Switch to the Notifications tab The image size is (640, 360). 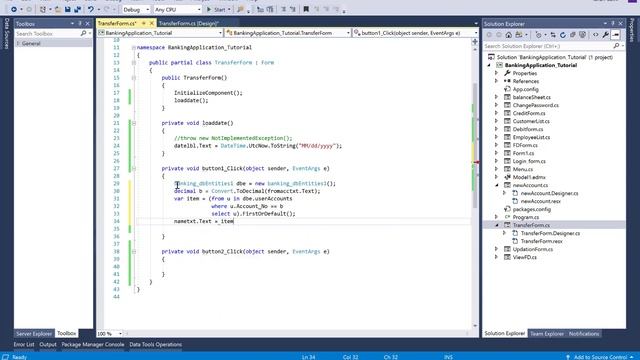584,333
